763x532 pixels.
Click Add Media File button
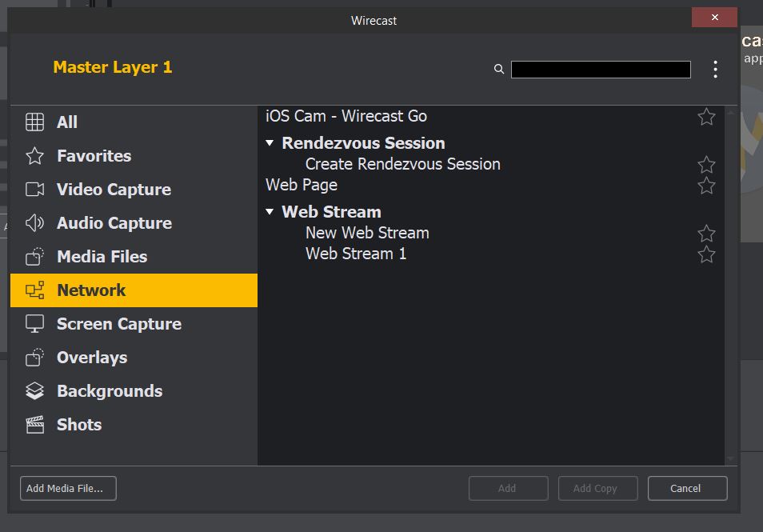pyautogui.click(x=68, y=488)
